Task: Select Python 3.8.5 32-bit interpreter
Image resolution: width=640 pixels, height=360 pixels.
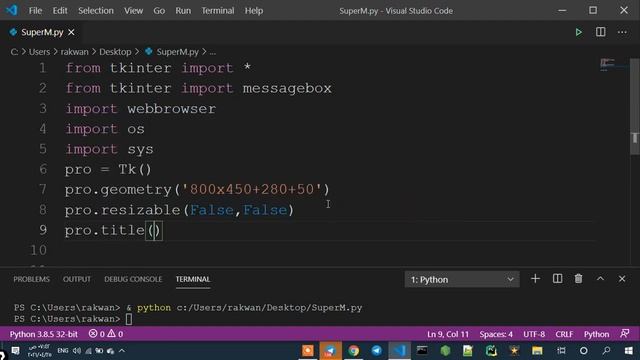Action: pos(44,334)
